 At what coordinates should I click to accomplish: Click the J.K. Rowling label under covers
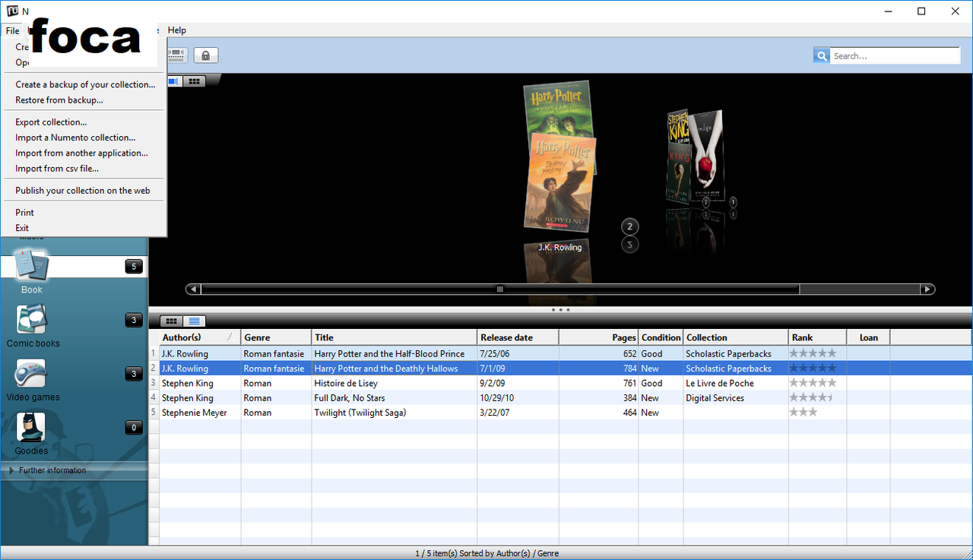[559, 248]
